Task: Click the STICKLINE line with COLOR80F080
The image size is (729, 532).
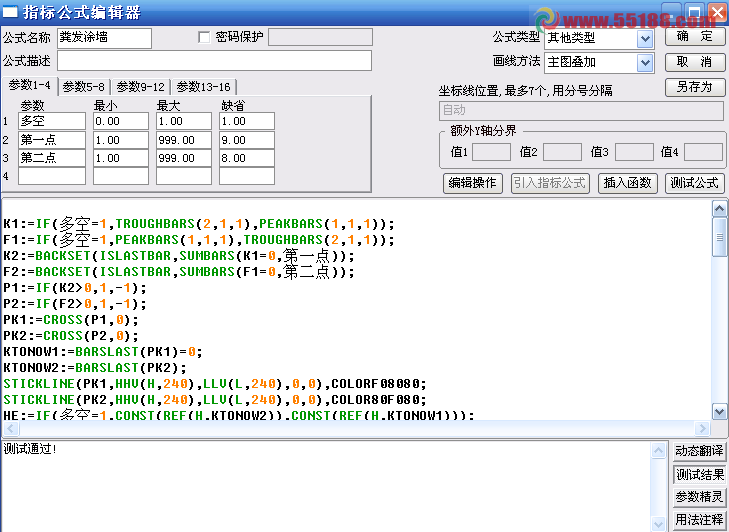Action: tap(214, 400)
